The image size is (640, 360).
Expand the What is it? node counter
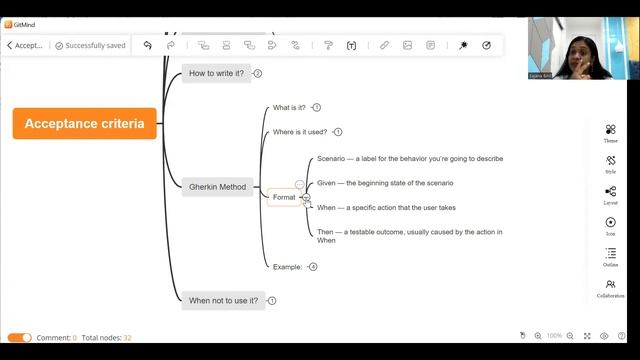[316, 107]
